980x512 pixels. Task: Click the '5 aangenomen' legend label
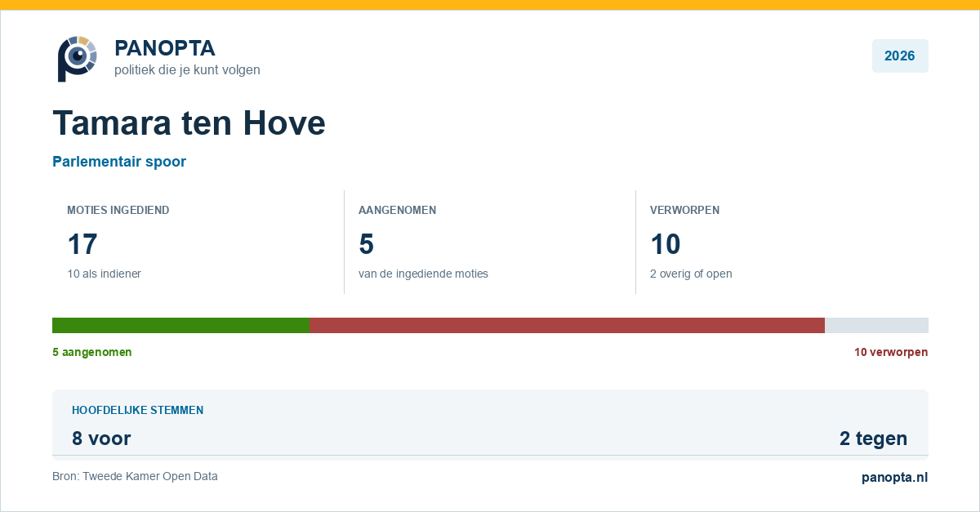pyautogui.click(x=92, y=352)
